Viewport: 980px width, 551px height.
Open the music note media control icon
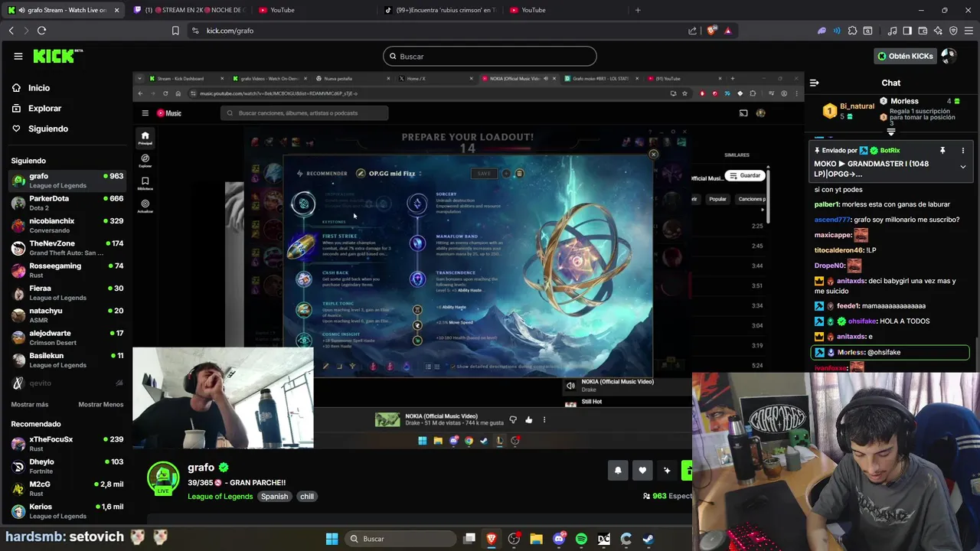click(892, 31)
